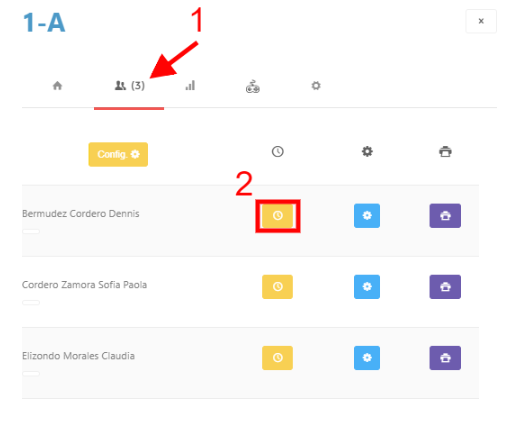Viewport: 518px width, 434px height.
Task: Click the yellow Config. button
Action: [x=118, y=154]
